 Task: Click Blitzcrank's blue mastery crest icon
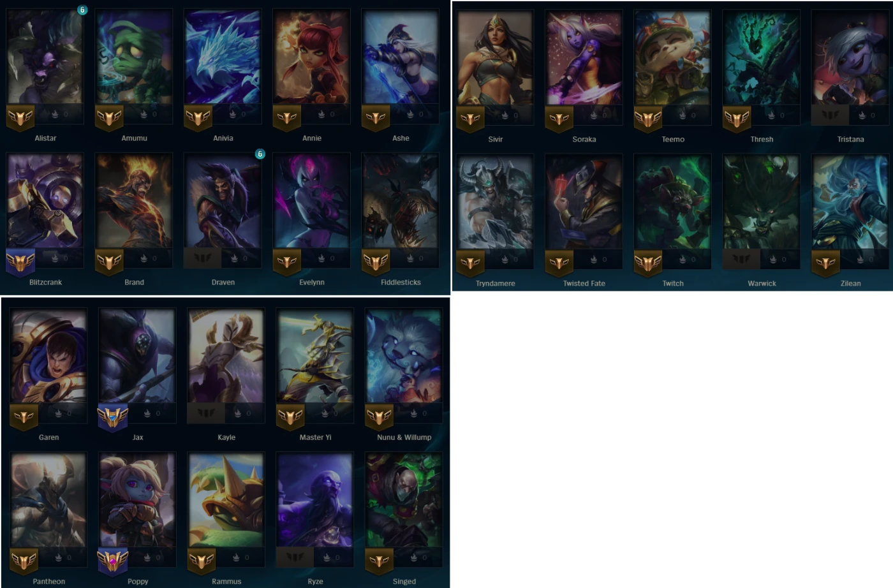pyautogui.click(x=20, y=262)
